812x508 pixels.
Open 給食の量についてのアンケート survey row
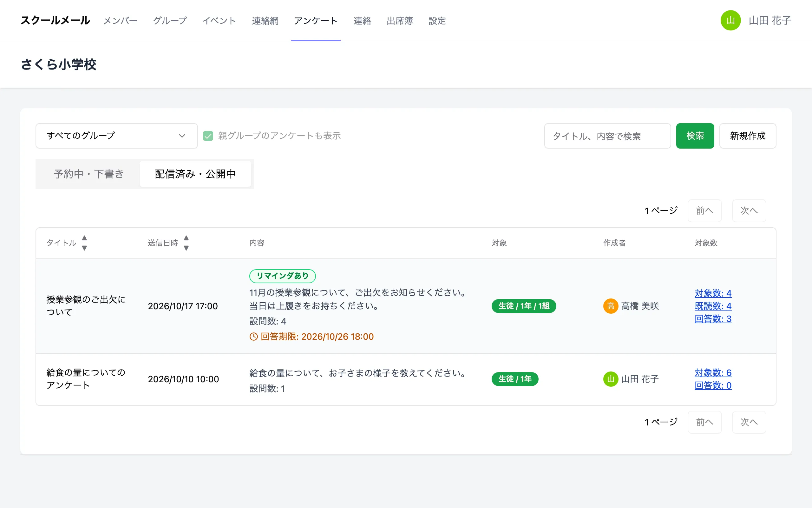(406, 379)
